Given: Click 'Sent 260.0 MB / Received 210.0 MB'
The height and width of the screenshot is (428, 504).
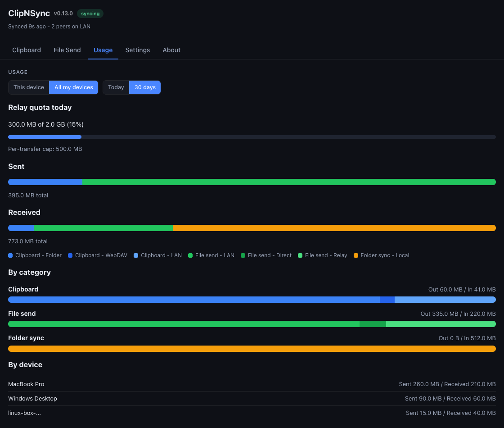Looking at the screenshot, I should (x=447, y=384).
